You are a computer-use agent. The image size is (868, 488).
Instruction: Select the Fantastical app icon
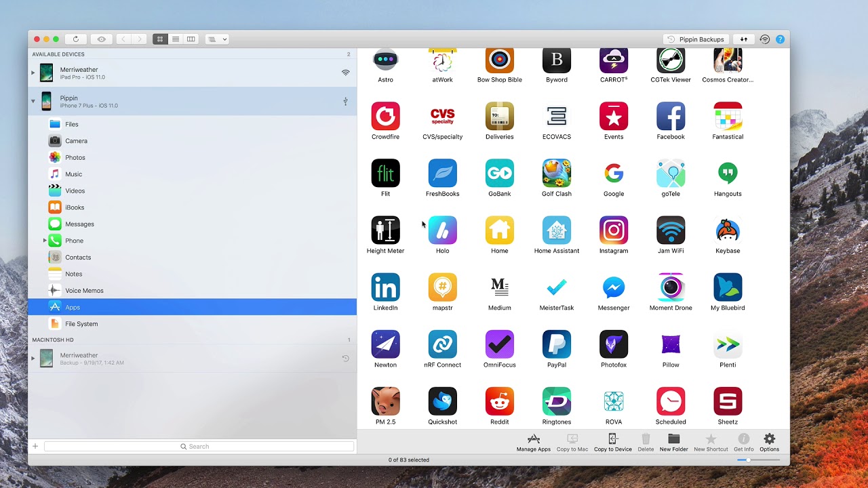coord(728,116)
